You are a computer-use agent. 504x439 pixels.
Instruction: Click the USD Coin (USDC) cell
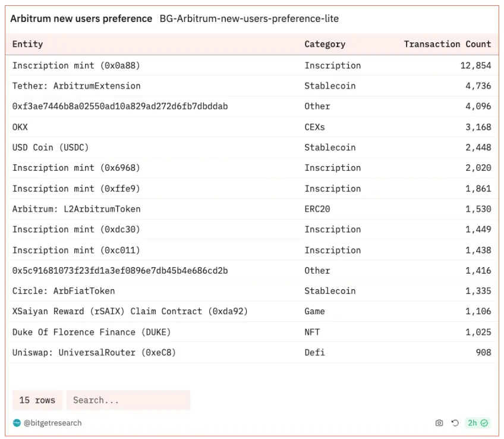coord(51,148)
